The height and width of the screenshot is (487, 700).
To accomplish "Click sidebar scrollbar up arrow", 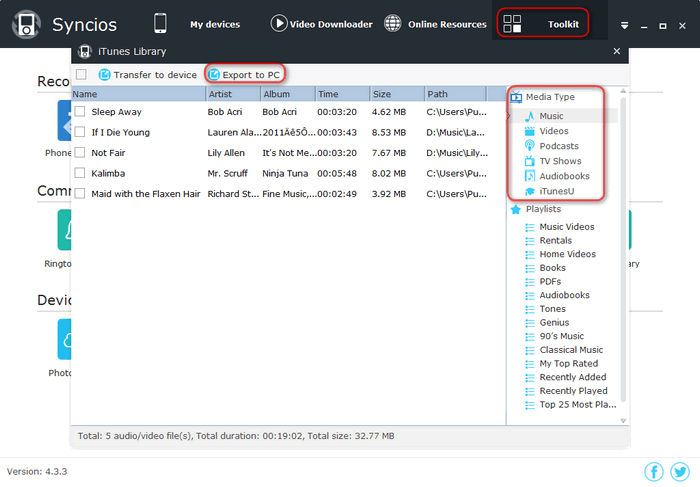I will click(623, 91).
